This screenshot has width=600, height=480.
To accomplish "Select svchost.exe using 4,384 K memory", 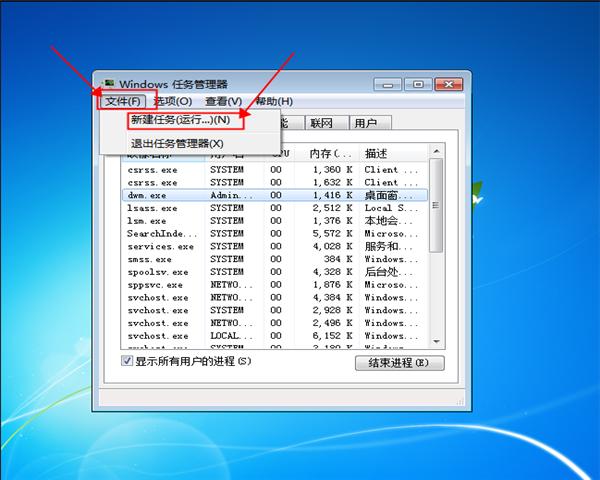I will (274, 297).
